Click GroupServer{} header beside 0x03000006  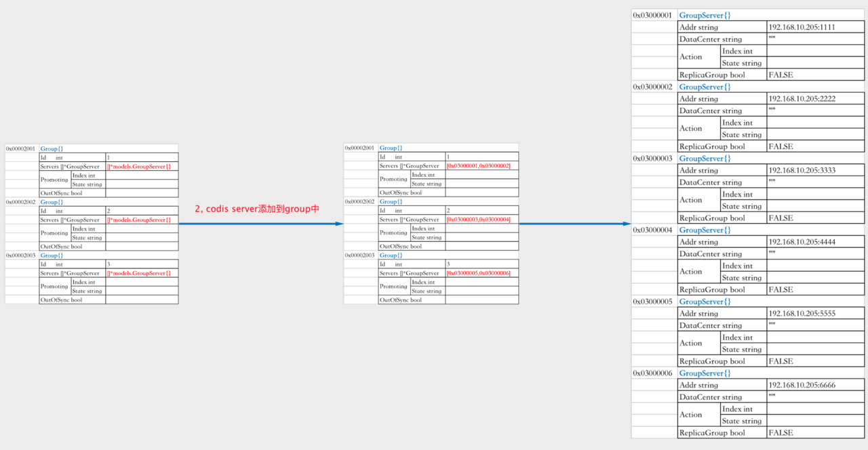click(705, 373)
